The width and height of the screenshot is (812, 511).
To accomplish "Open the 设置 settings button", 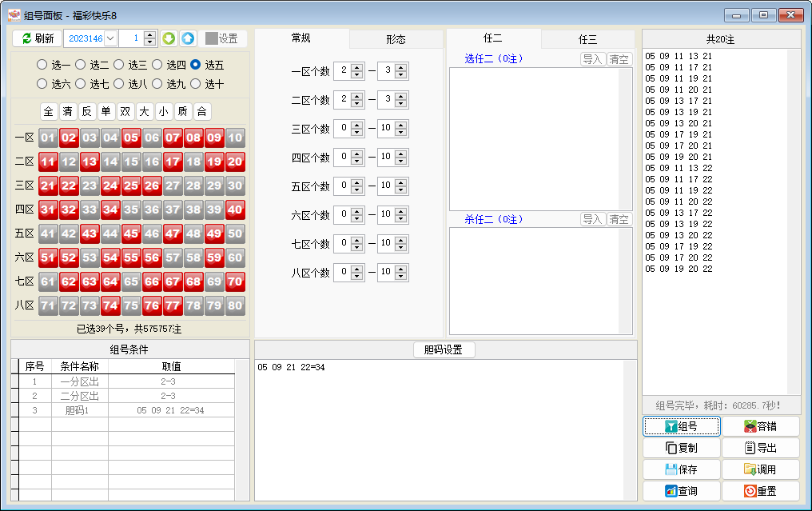I will (221, 38).
